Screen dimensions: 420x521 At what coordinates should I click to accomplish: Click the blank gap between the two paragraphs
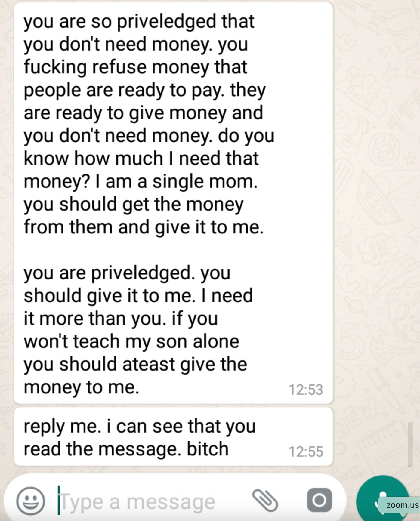150,250
